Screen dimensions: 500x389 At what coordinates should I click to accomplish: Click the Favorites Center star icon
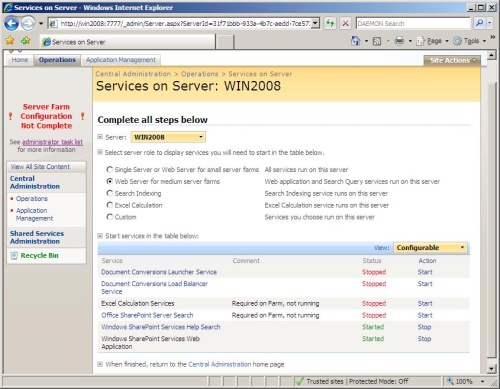tap(10, 41)
